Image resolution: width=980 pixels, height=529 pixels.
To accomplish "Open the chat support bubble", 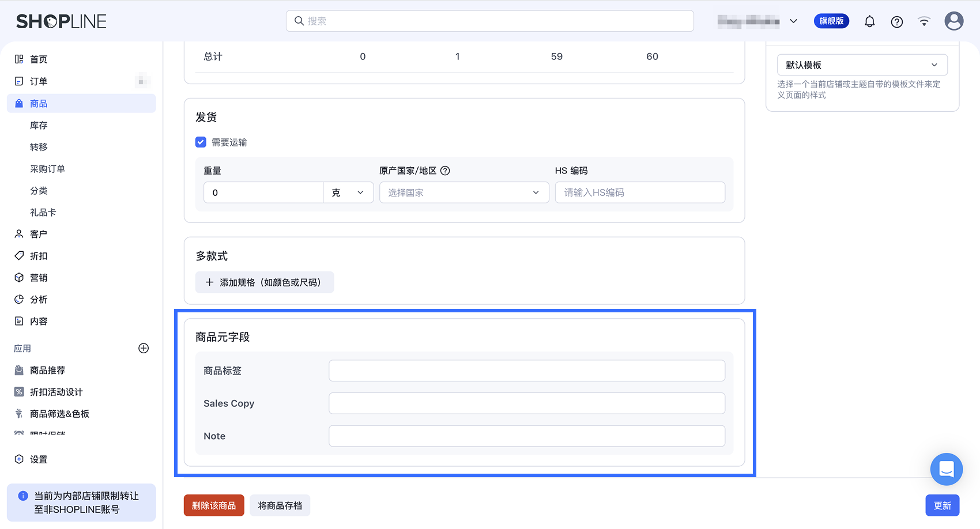I will [x=946, y=469].
